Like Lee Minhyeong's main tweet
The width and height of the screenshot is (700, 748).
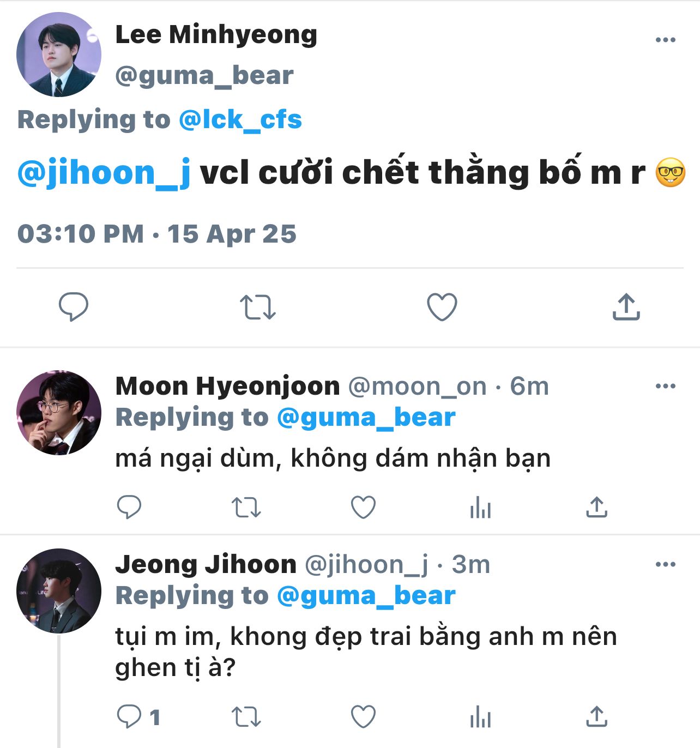pos(442,307)
